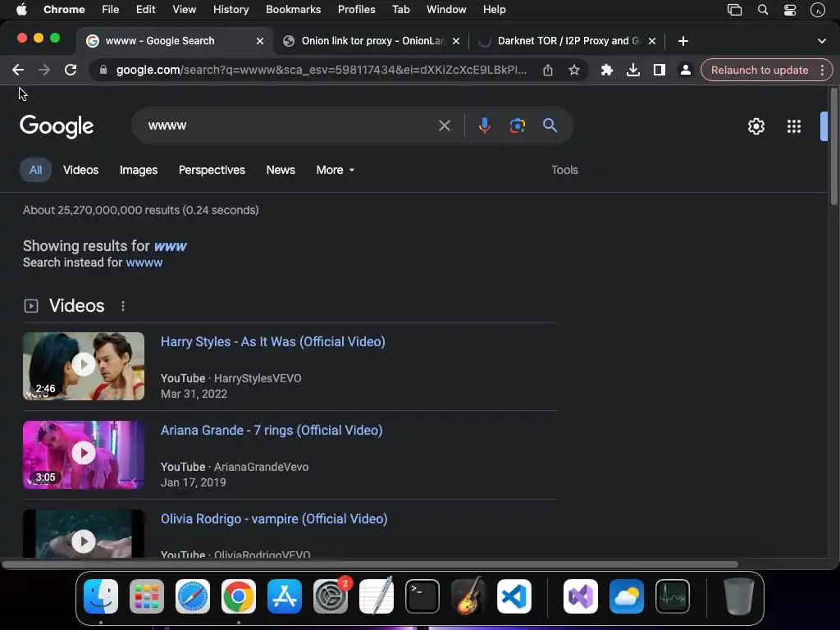Viewport: 840px width, 630px height.
Task: Play the Ariana Grande 7 rings thumbnail
Action: pyautogui.click(x=84, y=454)
